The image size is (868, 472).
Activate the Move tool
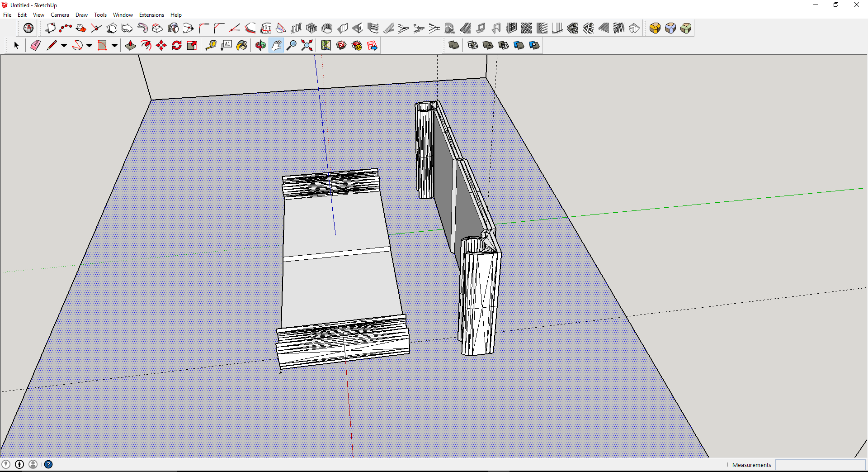161,45
